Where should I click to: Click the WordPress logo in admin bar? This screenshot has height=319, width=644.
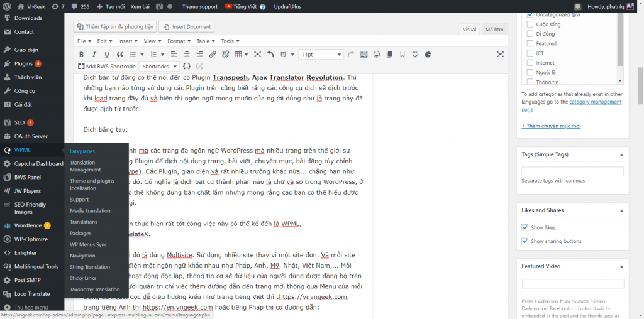coord(6,6)
